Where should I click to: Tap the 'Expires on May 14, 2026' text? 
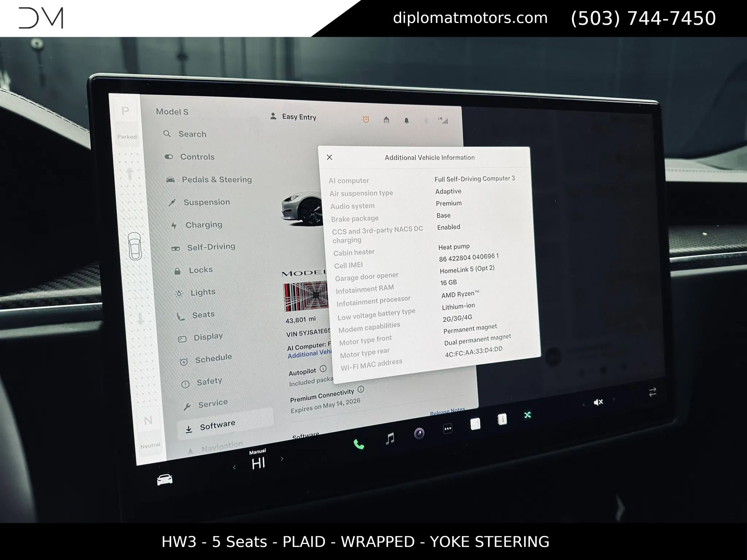(325, 405)
